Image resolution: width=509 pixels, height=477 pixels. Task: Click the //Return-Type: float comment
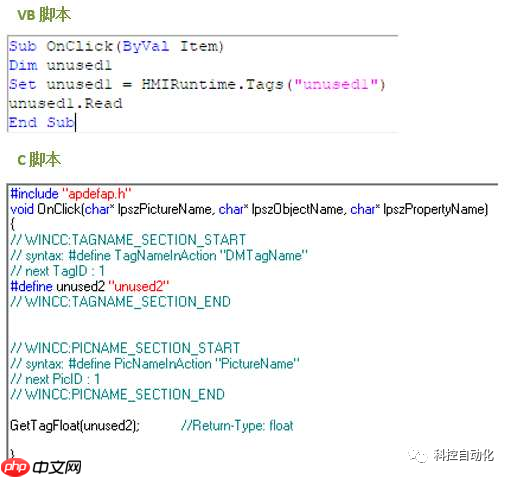click(x=237, y=426)
